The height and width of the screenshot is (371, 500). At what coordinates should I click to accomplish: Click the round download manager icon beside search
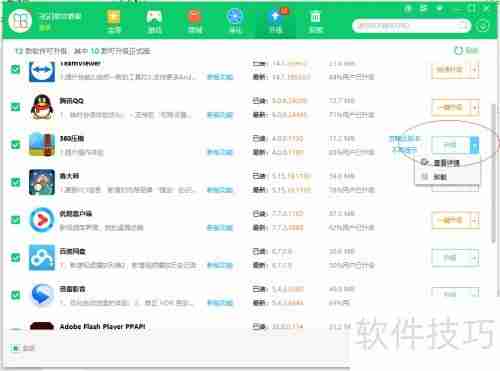coord(483,26)
